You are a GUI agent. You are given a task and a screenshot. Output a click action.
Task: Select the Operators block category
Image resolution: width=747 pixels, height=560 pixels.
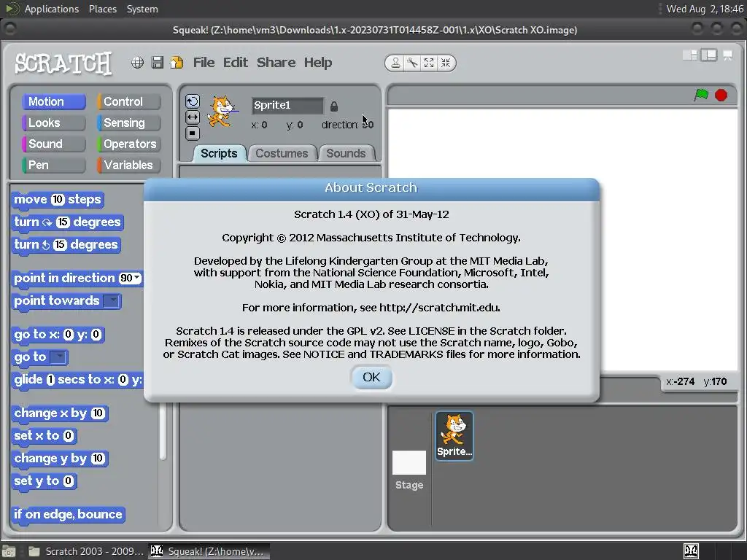click(x=128, y=144)
